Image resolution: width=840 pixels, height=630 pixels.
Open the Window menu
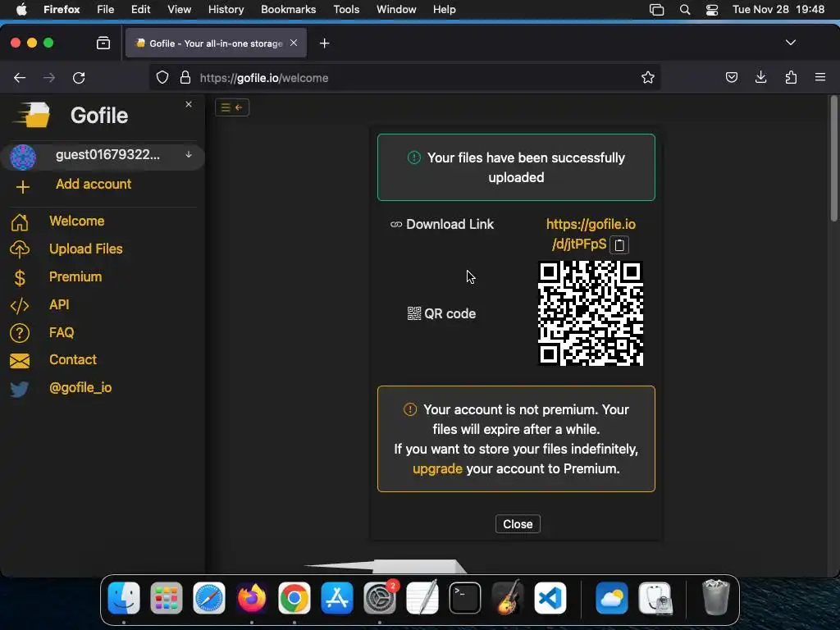(396, 10)
